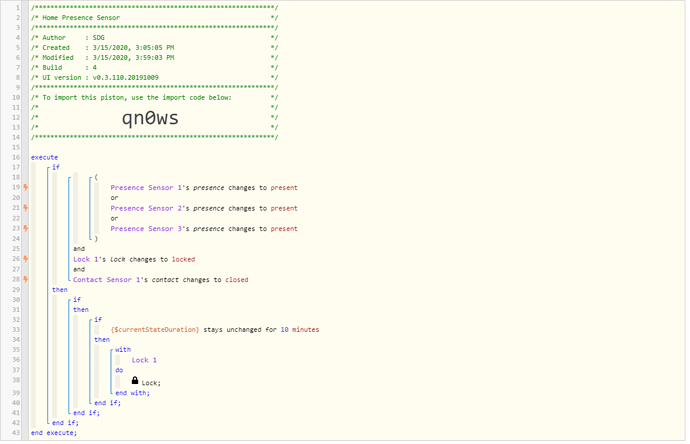Click the 'and' operator on line 25
The width and height of the screenshot is (690, 444).
(79, 249)
